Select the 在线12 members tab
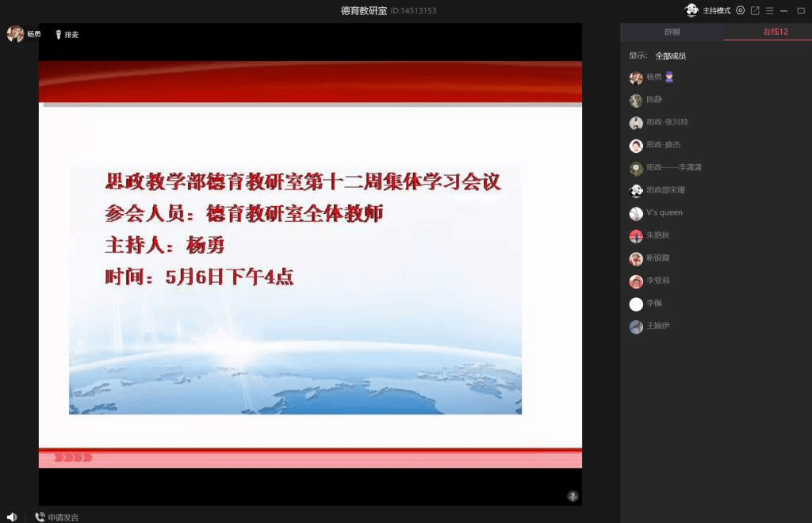The width and height of the screenshot is (812, 523). point(775,32)
